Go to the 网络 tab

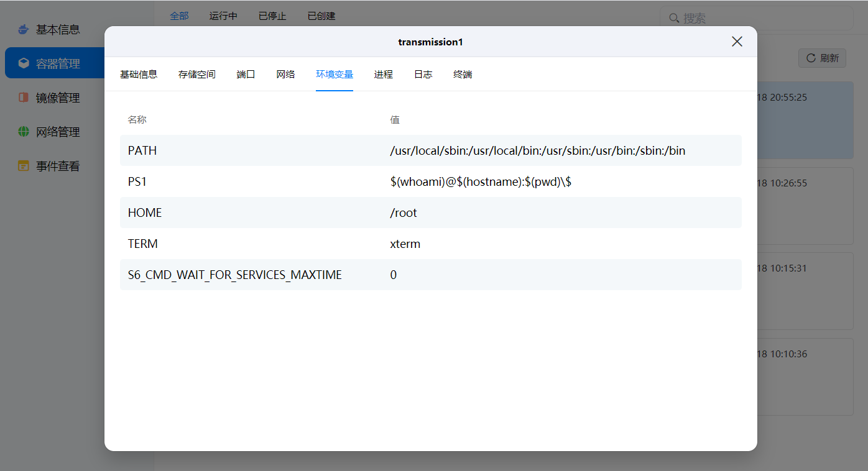click(286, 75)
